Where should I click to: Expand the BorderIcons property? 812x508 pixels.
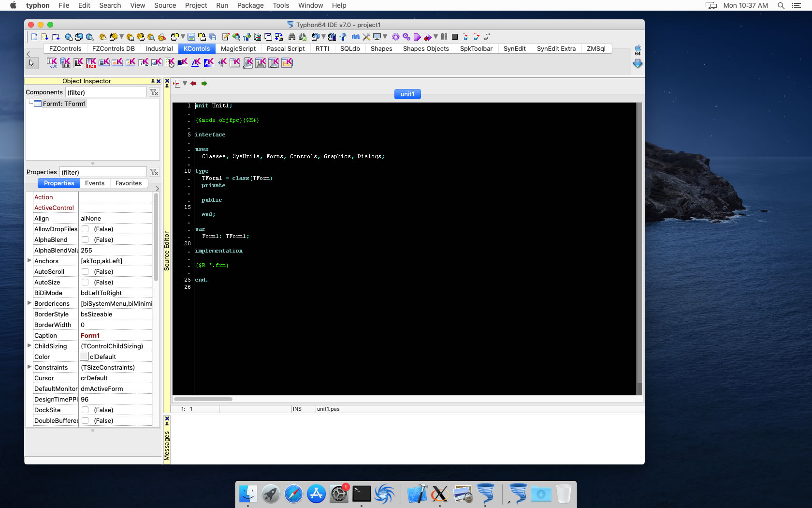coord(29,303)
